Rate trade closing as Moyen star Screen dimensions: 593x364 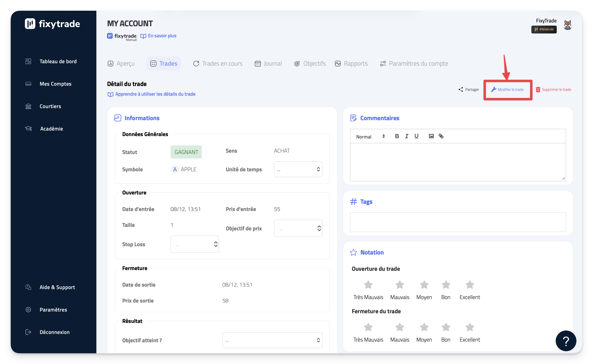pos(424,327)
